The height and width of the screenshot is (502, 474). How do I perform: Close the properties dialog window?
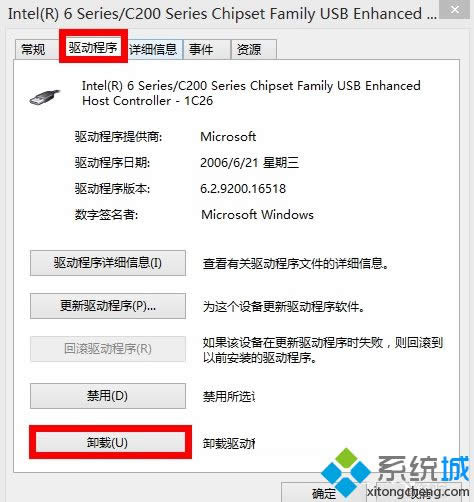tap(455, 9)
